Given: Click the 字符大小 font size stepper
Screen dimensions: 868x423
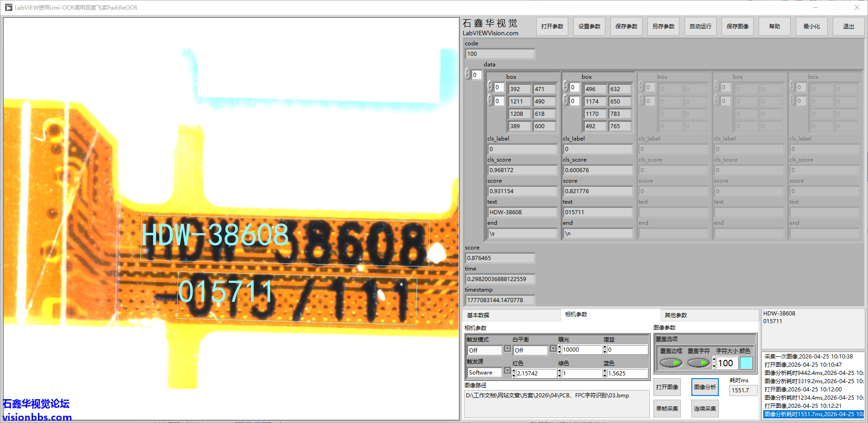Looking at the screenshot, I should pyautogui.click(x=714, y=363).
